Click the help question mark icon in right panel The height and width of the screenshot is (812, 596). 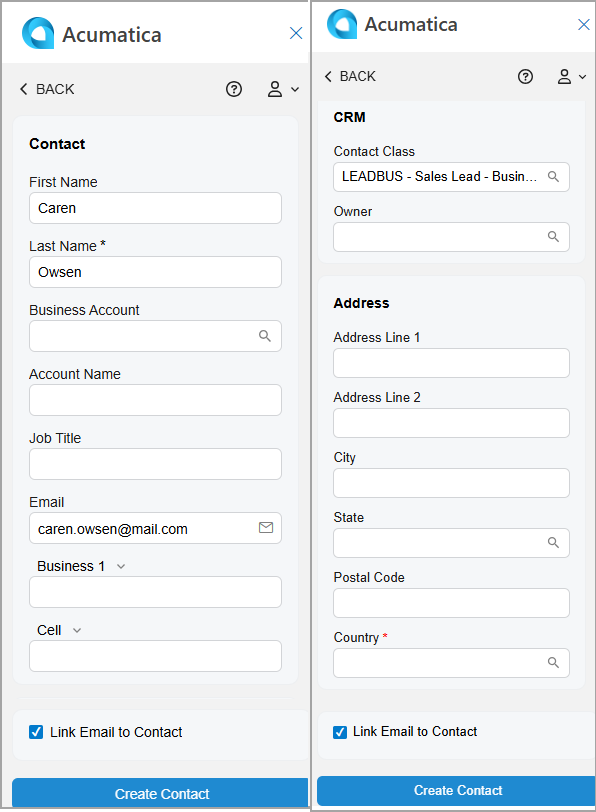[525, 77]
